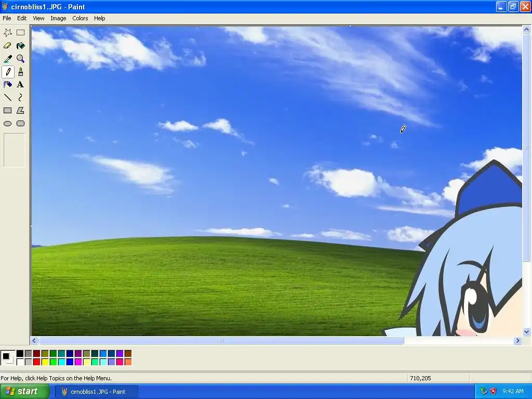
Task: Select the bright yellow color swatch
Action: click(45, 362)
